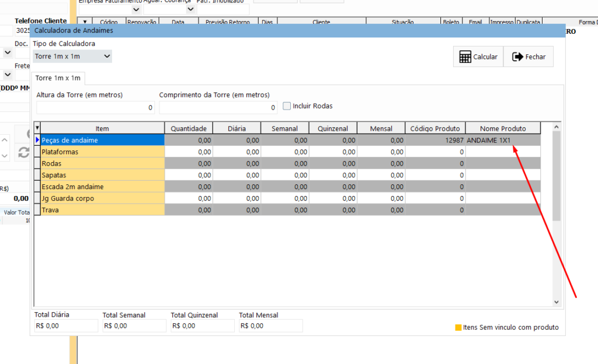This screenshot has height=364, width=598.
Task: Select the "Torre 1m x 1m" tab
Action: (x=58, y=78)
